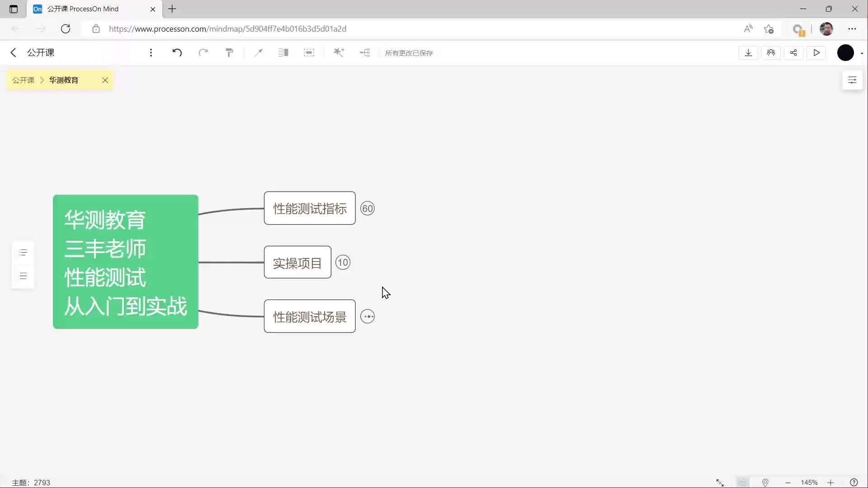Click the 所有更改已保存 status text

pyautogui.click(x=409, y=53)
